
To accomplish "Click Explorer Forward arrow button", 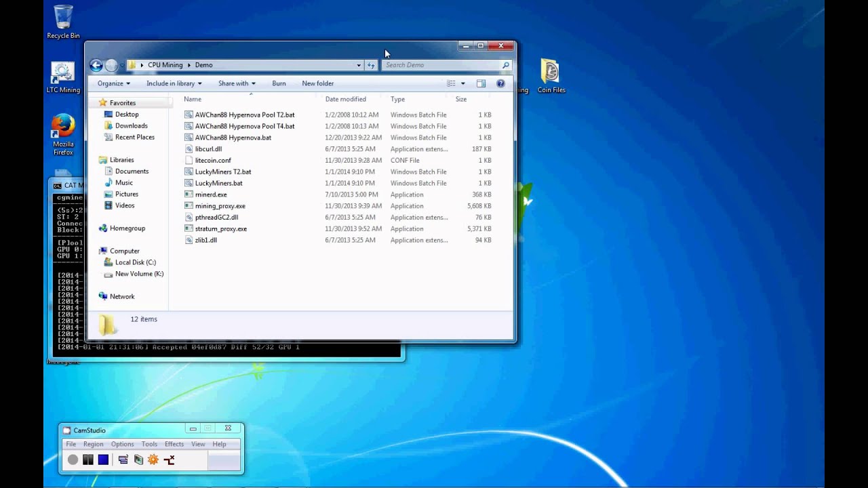I will 111,65.
